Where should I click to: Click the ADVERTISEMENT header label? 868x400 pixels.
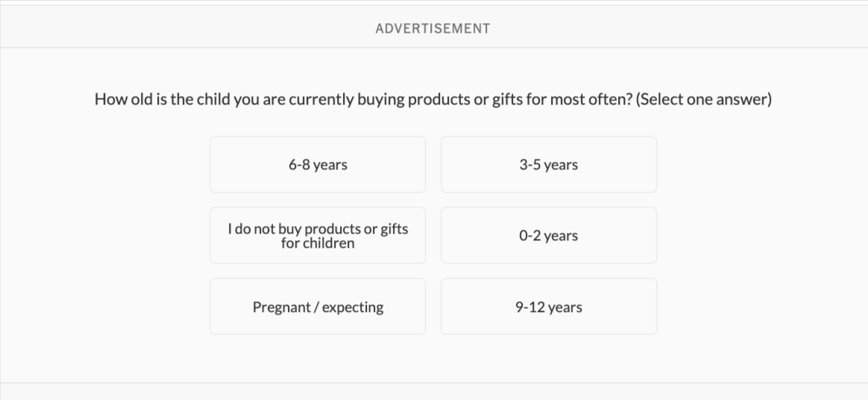click(433, 28)
